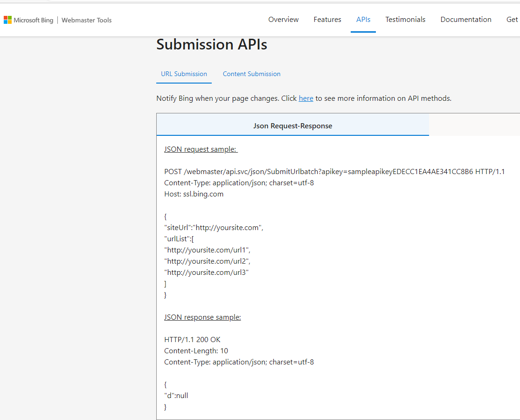Switch to the Content Submission tab
520x420 pixels.
(251, 74)
